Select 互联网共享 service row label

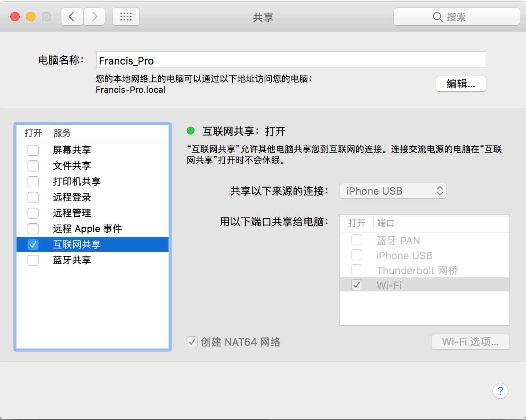pyautogui.click(x=77, y=244)
